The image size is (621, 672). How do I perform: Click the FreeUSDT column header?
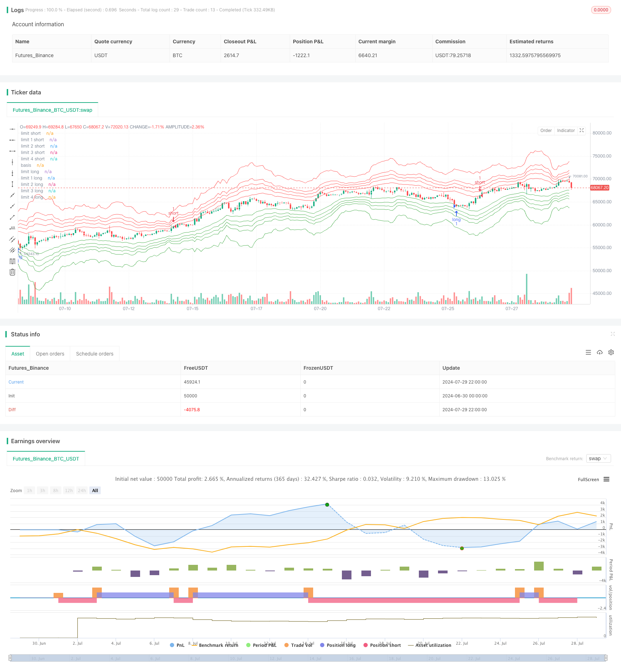196,368
